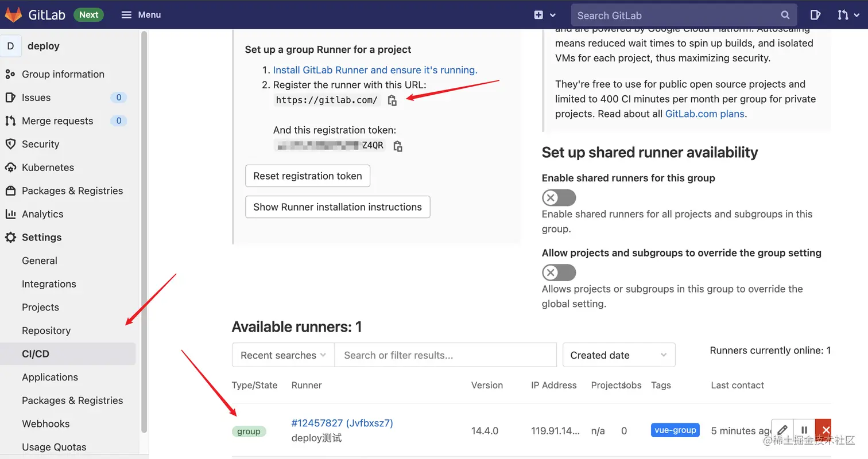Open Integrations settings

[x=49, y=284]
